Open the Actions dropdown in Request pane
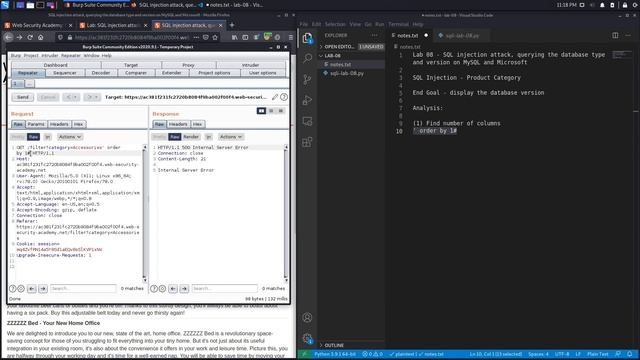This screenshot has height=360, width=640. [70, 137]
